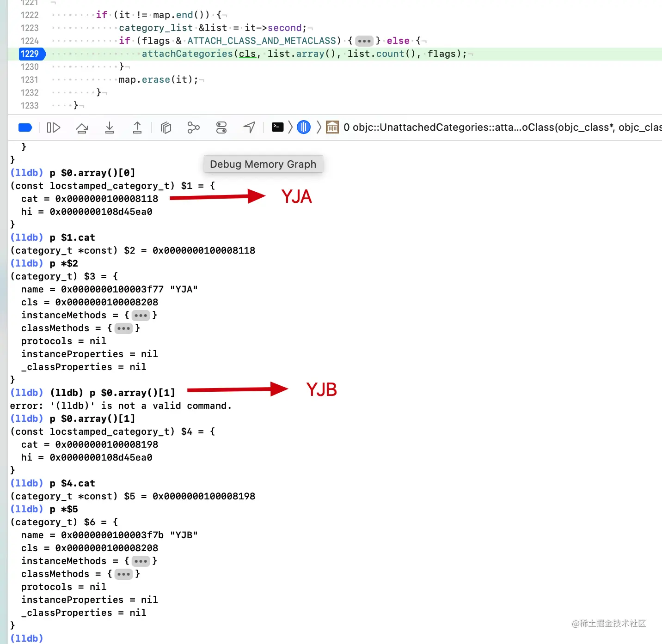The image size is (662, 644).
Task: Click the Simulate Location arrow icon
Action: point(249,128)
